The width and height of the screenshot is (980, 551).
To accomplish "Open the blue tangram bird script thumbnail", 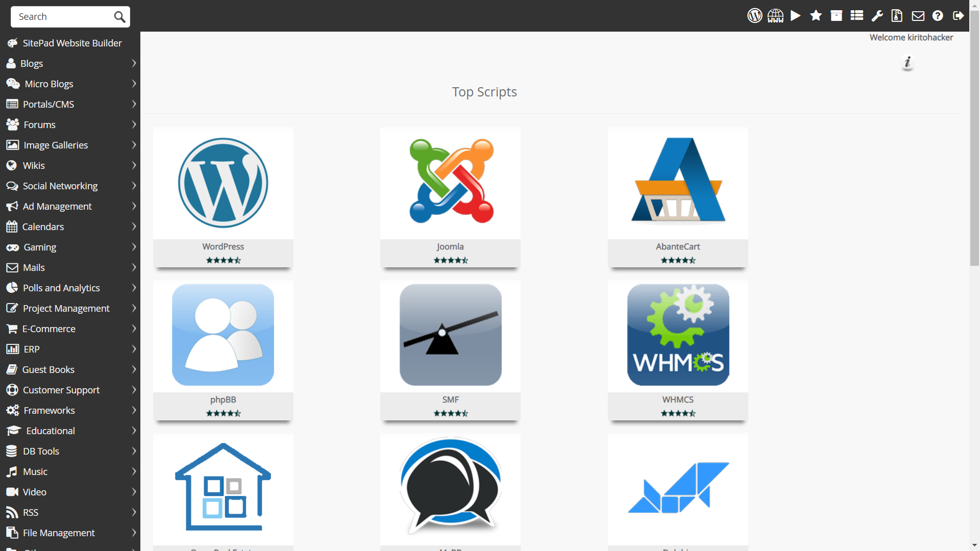I will point(678,488).
